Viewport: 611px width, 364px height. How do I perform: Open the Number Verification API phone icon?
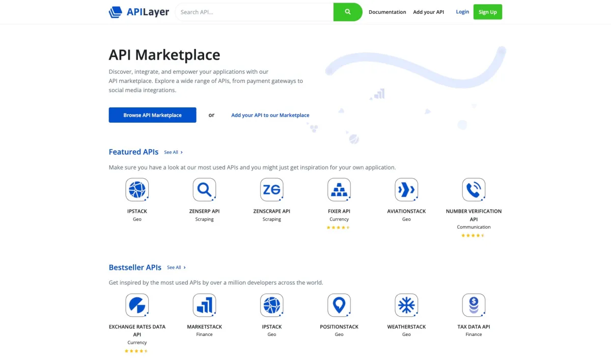474,190
